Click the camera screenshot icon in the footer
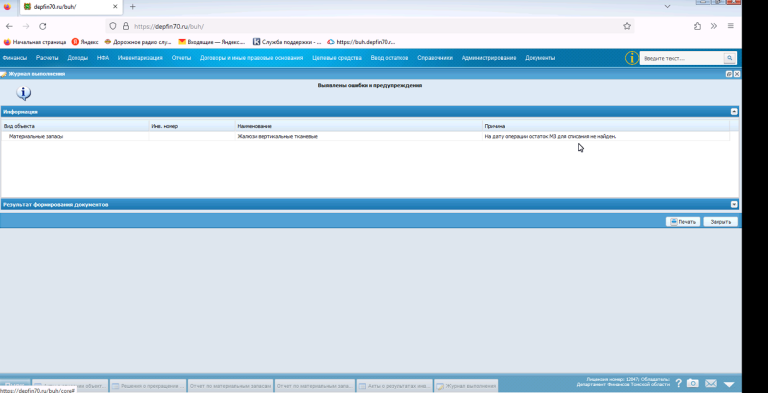Image resolution: width=768 pixels, height=393 pixels. (692, 384)
